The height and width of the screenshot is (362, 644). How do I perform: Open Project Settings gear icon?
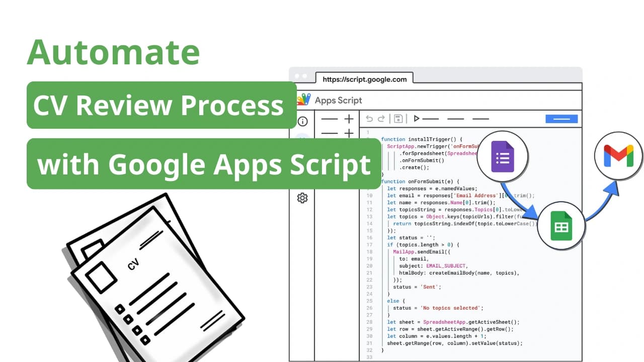(x=302, y=198)
